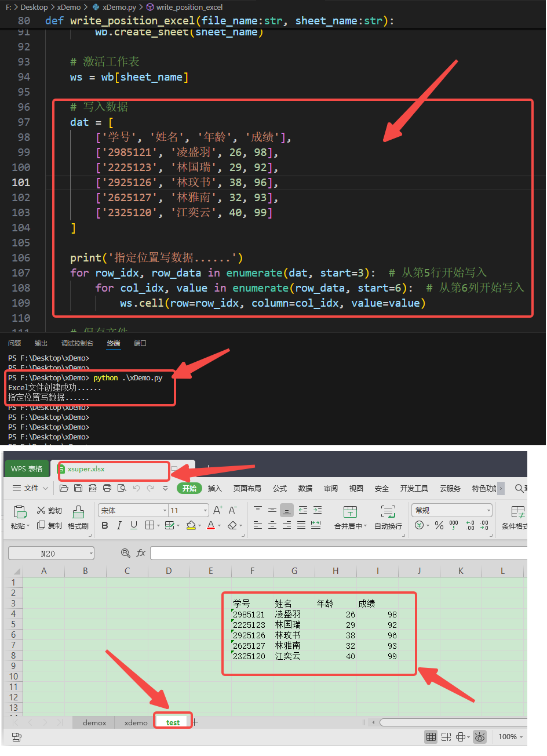Click the Auto Wrap (自动换行) button
Image resolution: width=547 pixels, height=756 pixels.
tap(388, 517)
